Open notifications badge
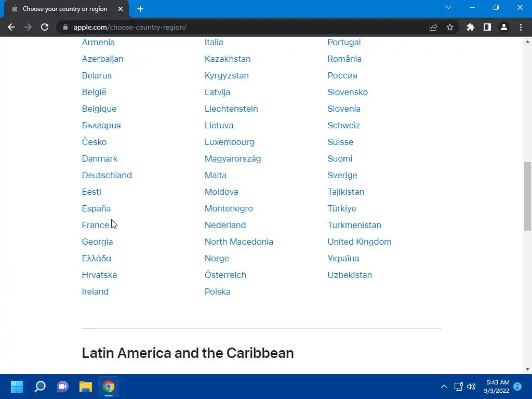The width and height of the screenshot is (532, 399). [517, 387]
